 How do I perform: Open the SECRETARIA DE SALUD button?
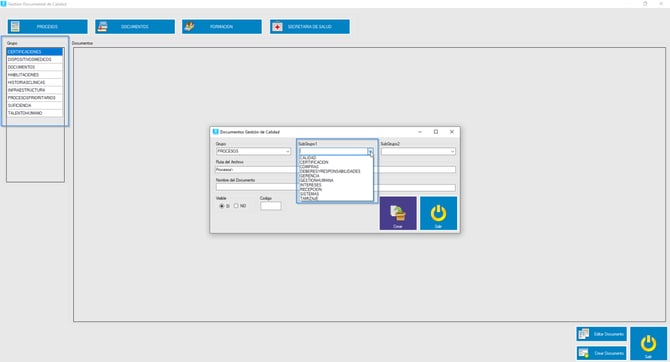[309, 26]
